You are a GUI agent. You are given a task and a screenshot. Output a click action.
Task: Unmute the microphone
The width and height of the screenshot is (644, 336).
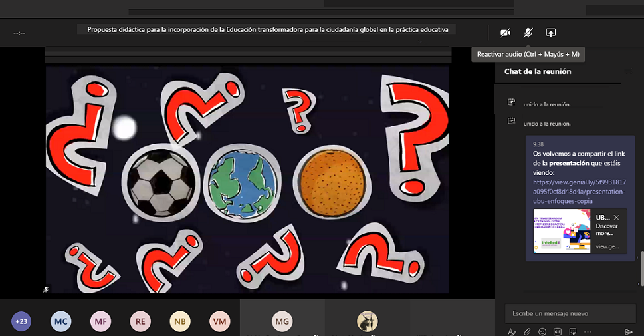[x=528, y=33]
